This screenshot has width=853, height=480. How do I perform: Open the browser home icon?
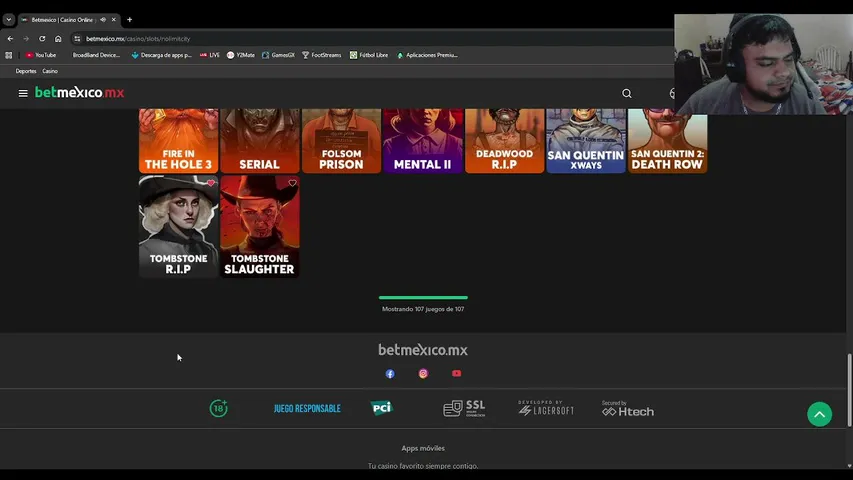(x=58, y=39)
